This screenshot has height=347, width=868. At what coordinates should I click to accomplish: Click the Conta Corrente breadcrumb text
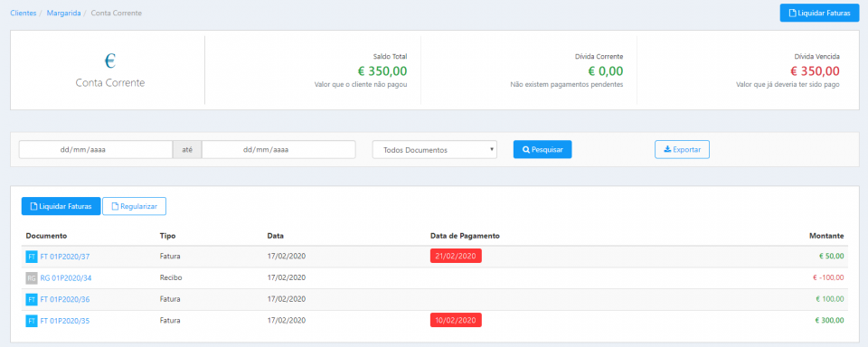point(117,13)
